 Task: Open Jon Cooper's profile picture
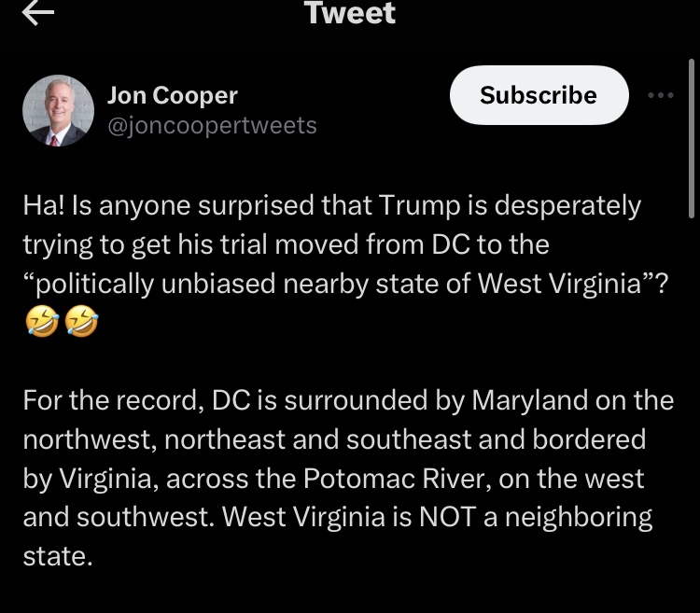point(58,110)
